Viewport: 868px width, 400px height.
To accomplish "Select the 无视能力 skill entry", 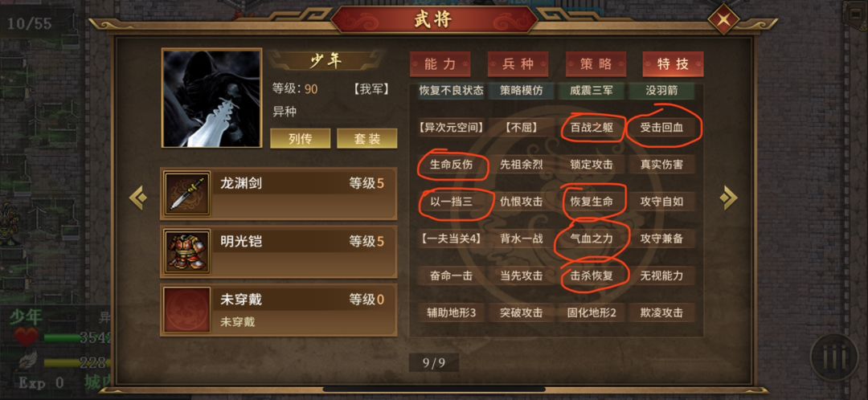I will coord(661,275).
